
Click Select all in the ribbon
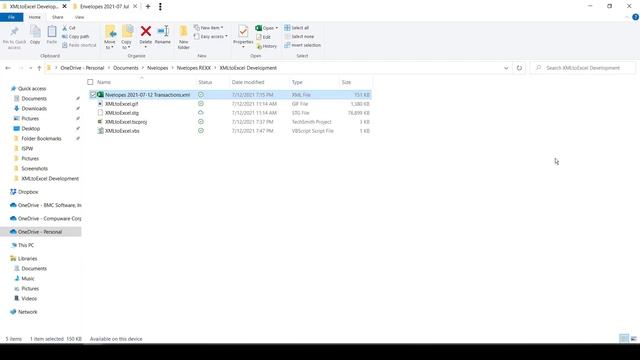pyautogui.click(x=296, y=28)
